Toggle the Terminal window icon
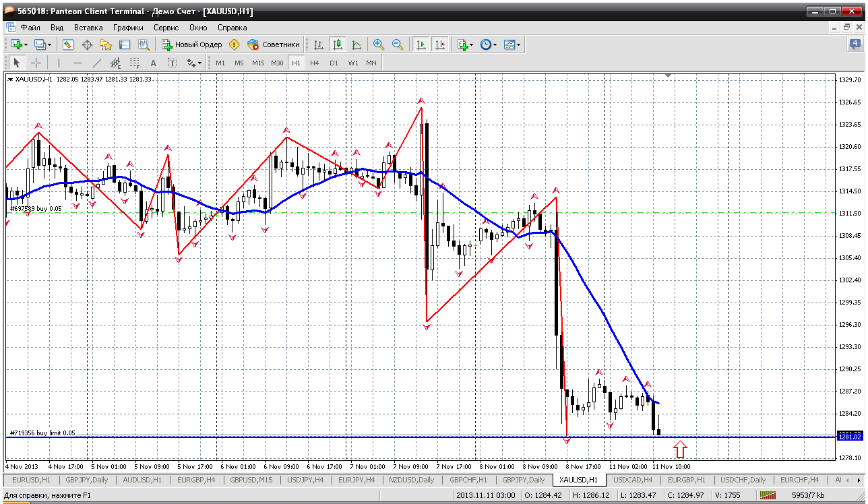The height and width of the screenshot is (504, 868). [125, 44]
